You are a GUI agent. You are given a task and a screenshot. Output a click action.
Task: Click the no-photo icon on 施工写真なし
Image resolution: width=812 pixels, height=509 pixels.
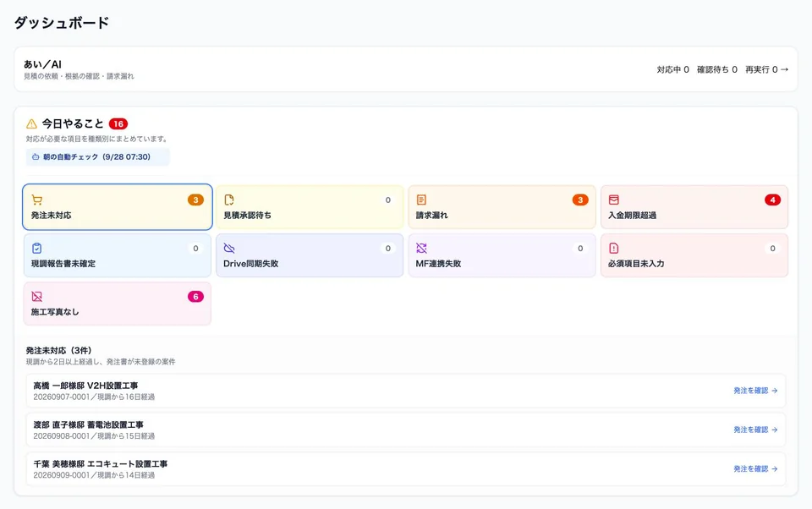[36, 296]
